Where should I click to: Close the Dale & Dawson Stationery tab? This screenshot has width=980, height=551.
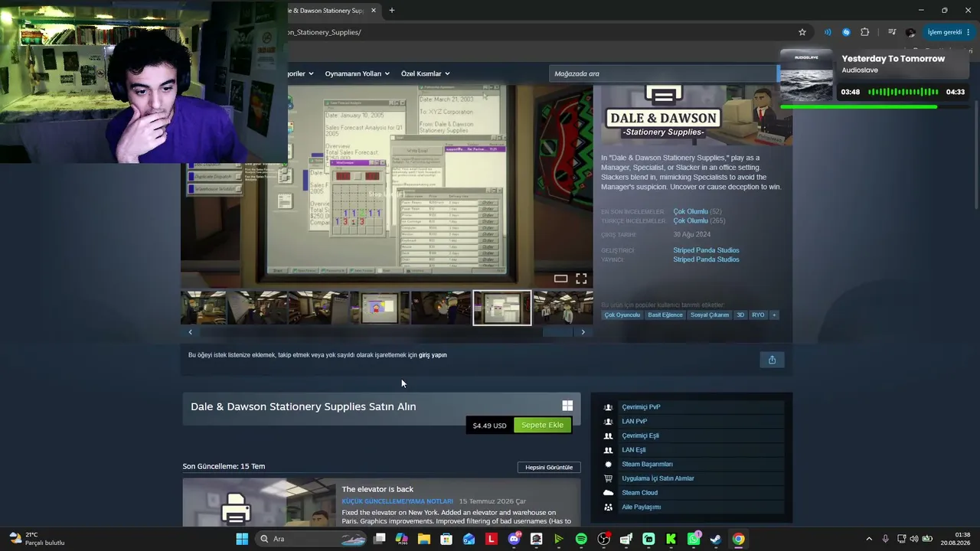[x=374, y=10]
